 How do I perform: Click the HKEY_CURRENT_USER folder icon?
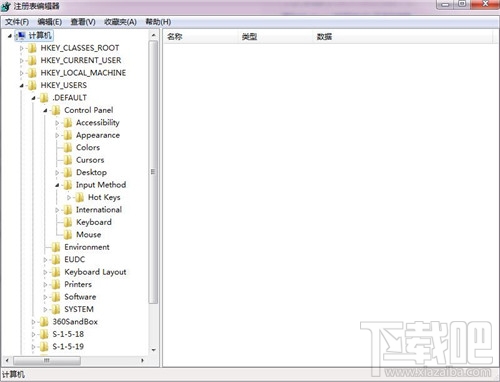coord(32,61)
